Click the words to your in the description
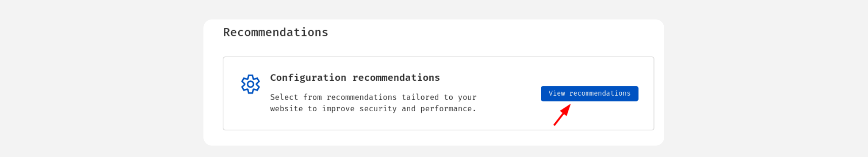868x157 pixels. click(x=460, y=97)
